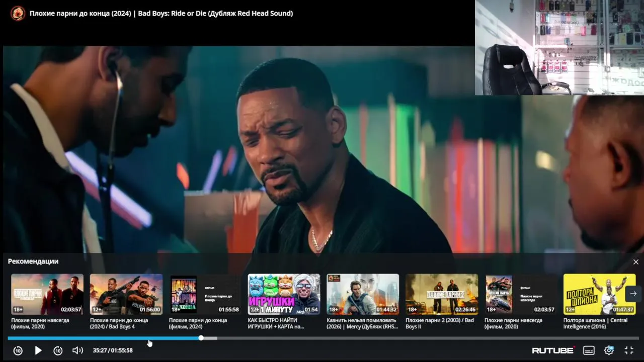Click title Полтора шпиона | Central Intelligence

pyautogui.click(x=596, y=323)
